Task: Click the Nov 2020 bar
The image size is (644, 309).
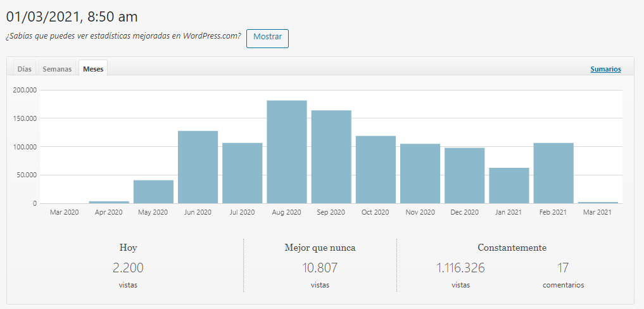Action: 420,173
